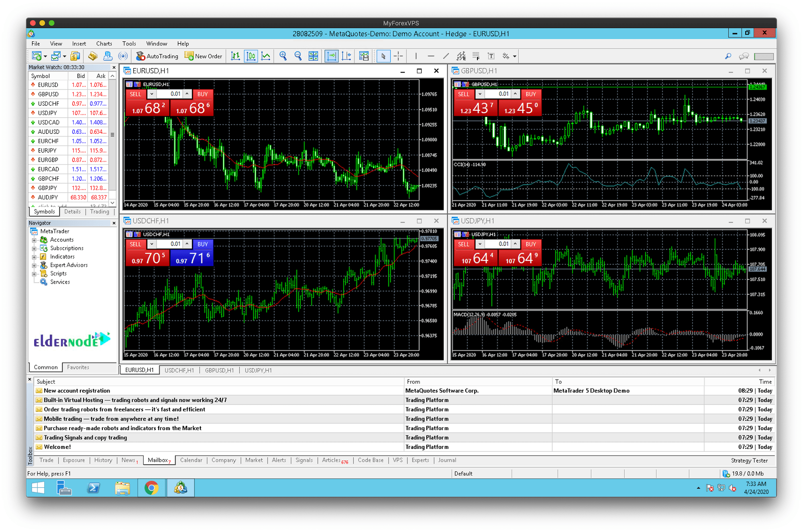This screenshot has height=532, width=803.
Task: Expand the Expert Advisors node in Navigator
Action: click(x=34, y=265)
